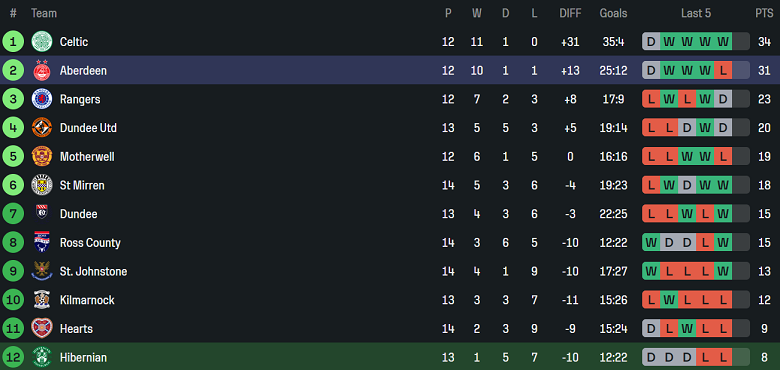Open the St. Johnstone team link

94,272
